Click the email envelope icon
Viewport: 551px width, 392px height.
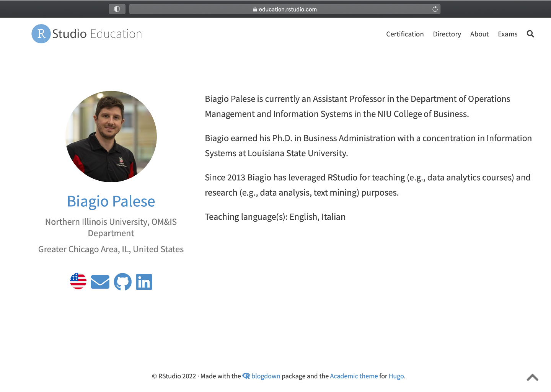[x=100, y=282]
